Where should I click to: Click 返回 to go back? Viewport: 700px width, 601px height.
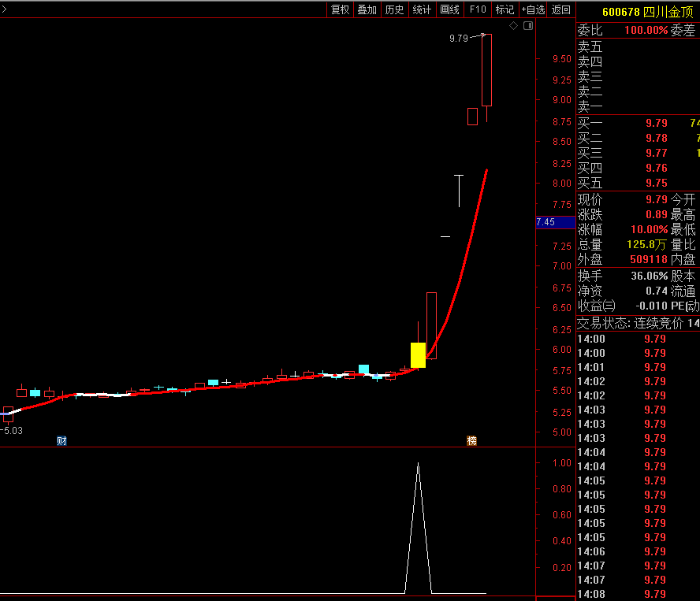(560, 9)
